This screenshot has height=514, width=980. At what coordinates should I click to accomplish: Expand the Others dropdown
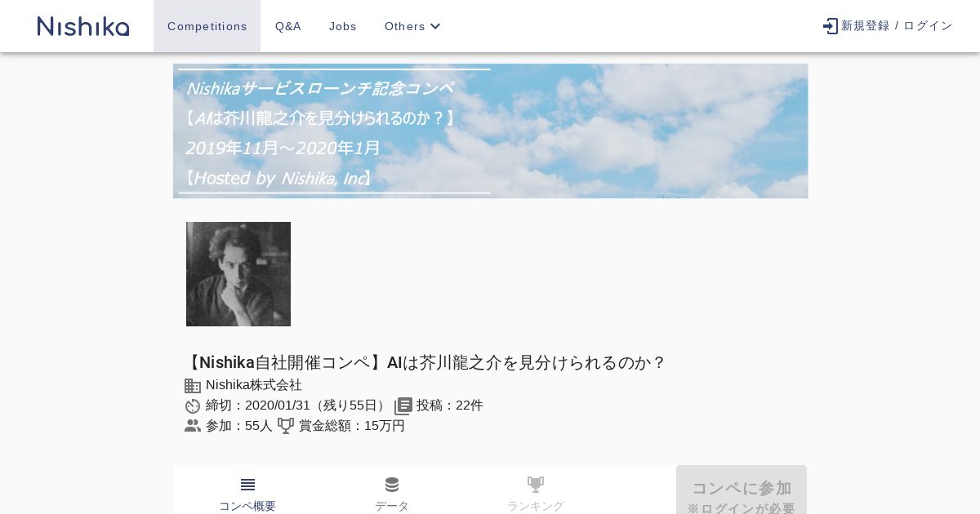pos(413,26)
